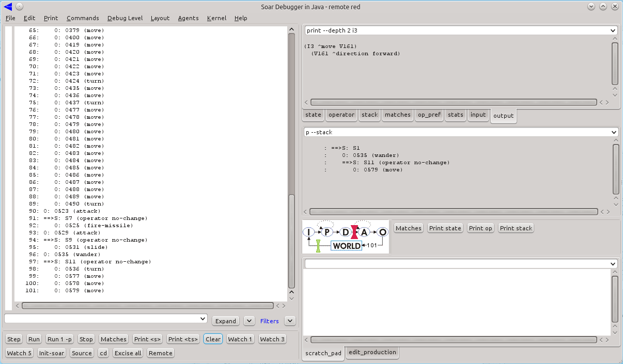Viewport: 623px width, 364px height.
Task: Open the Debug Level menu
Action: coord(125,18)
